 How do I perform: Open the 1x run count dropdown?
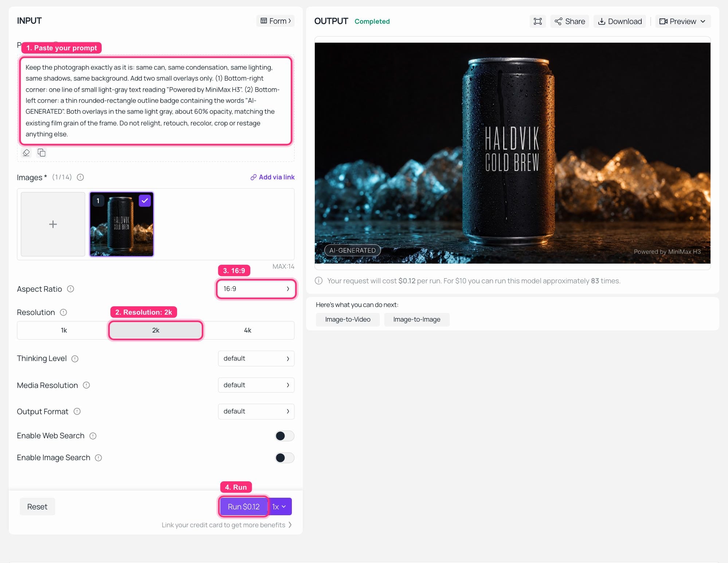point(279,507)
